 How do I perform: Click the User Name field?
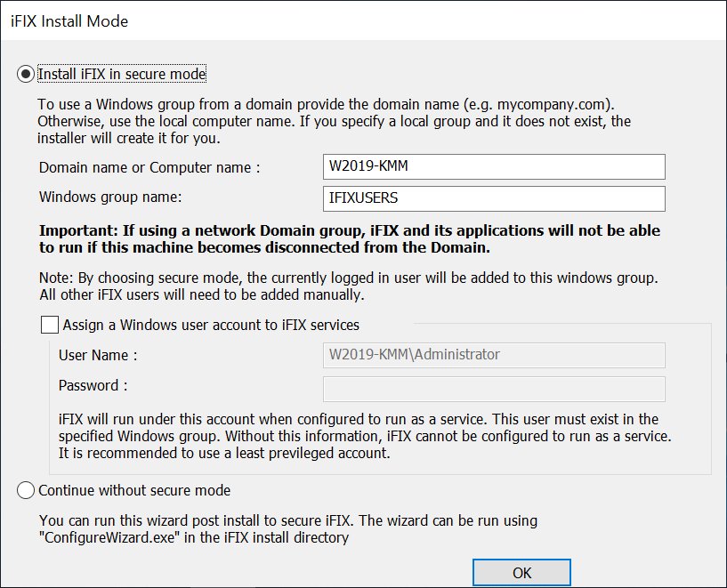click(x=494, y=356)
